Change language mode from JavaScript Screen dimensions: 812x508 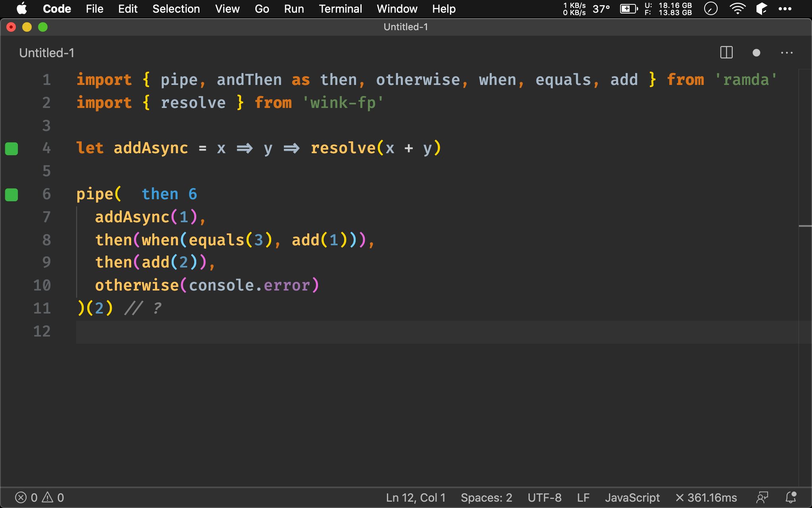tap(632, 497)
